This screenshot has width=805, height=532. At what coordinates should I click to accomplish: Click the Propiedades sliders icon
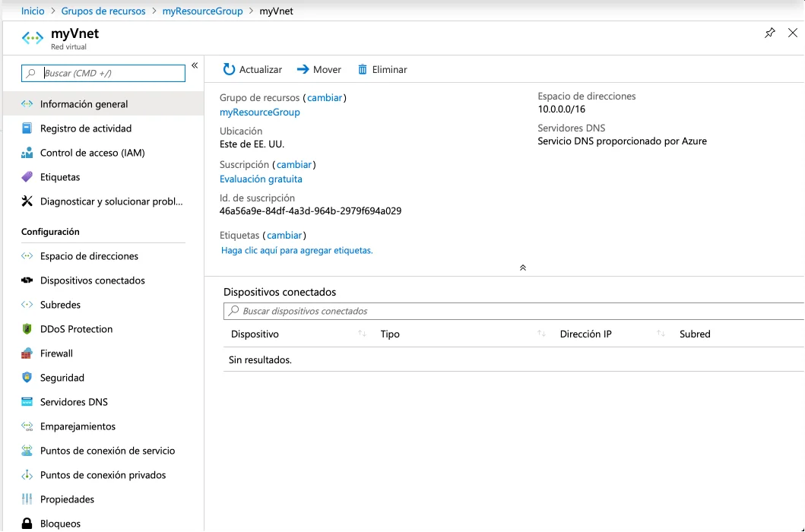27,499
